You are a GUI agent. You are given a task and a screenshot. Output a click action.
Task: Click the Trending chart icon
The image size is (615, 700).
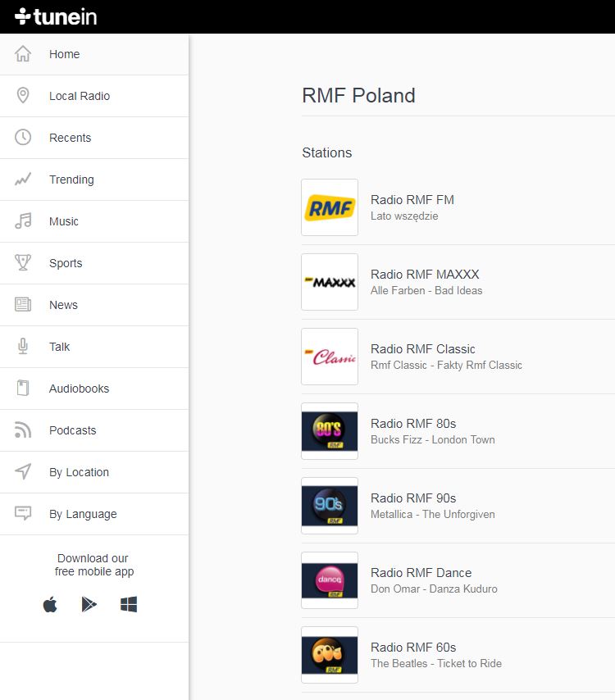point(23,179)
